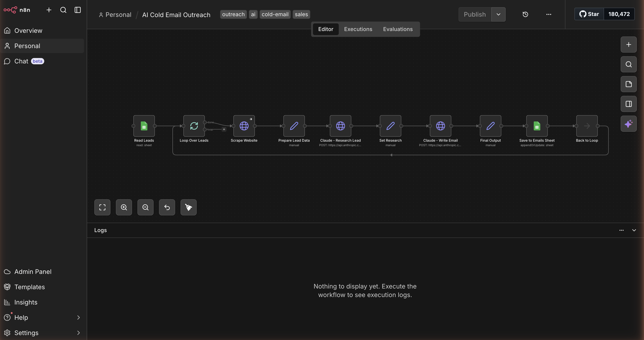The height and width of the screenshot is (340, 644).
Task: Navigate to Templates in the sidebar
Action: coord(29,287)
